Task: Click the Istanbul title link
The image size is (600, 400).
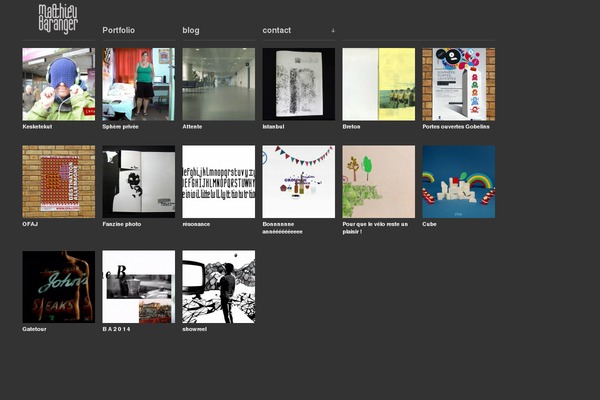Action: [273, 127]
